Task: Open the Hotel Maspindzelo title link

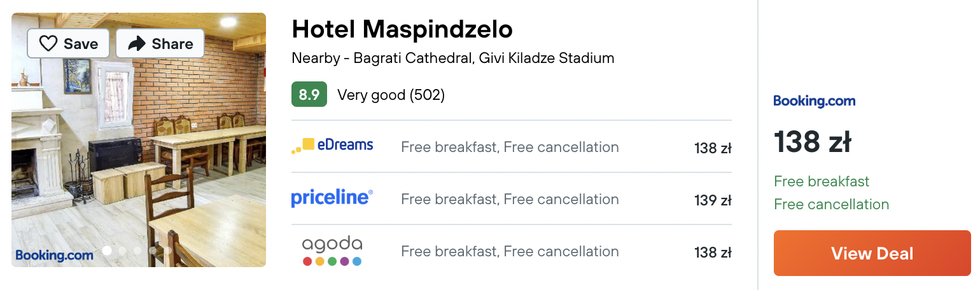Action: click(x=402, y=29)
